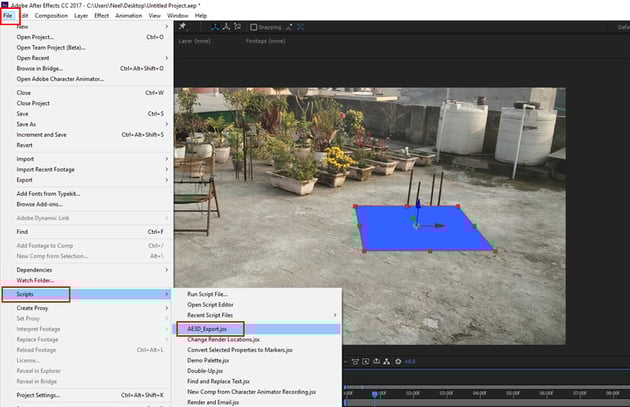Image resolution: width=630 pixels, height=407 pixels.
Task: Select Find in the File menu
Action: tap(87, 232)
